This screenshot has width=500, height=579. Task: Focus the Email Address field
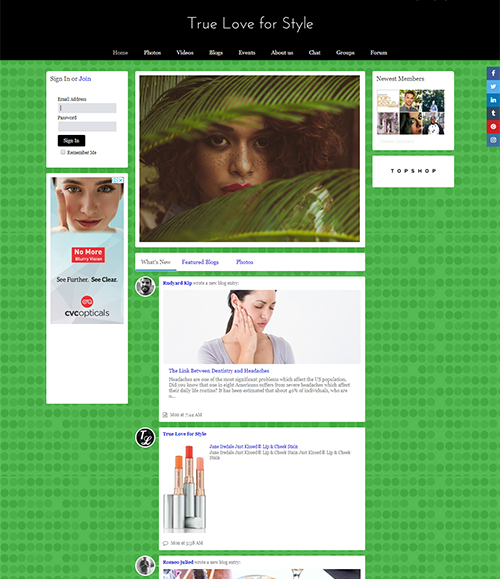pyautogui.click(x=87, y=108)
